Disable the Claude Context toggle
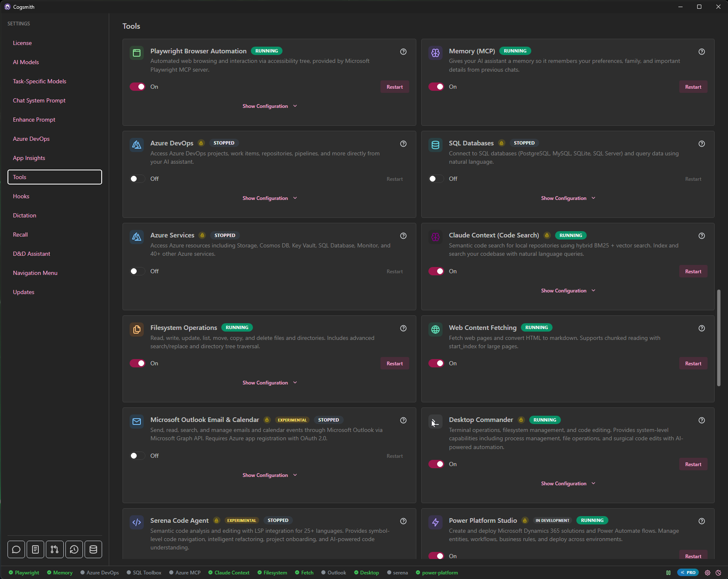 pos(436,271)
